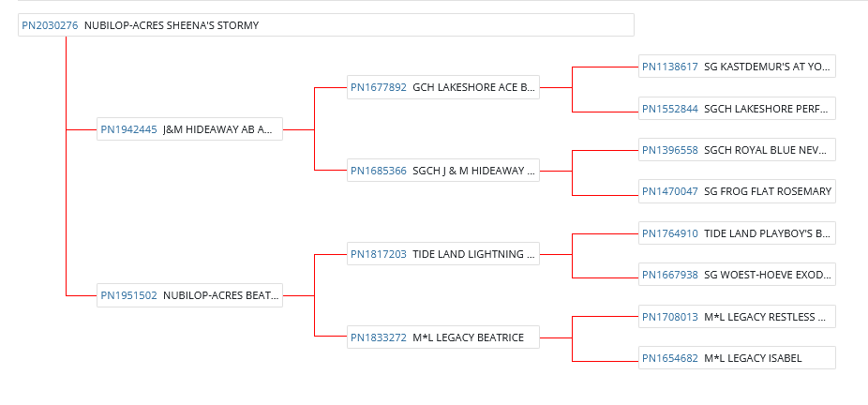
Task: Open PN1951502 record link
Action: point(128,295)
